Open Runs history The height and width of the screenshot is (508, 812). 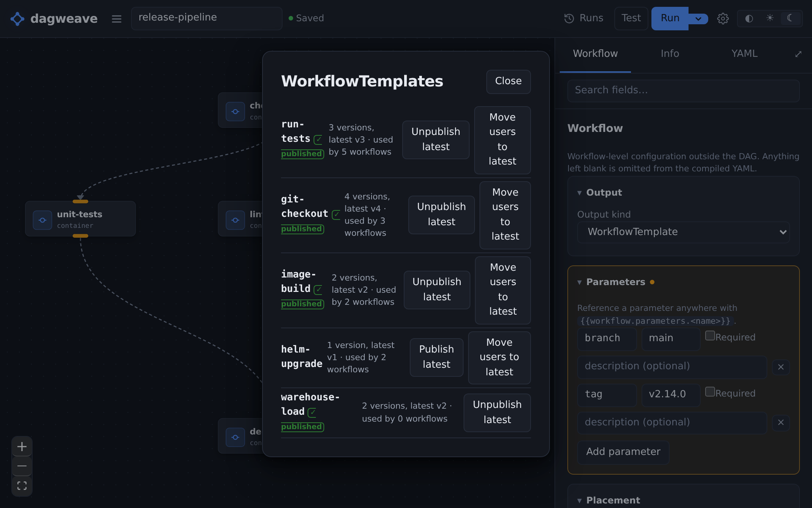[584, 18]
